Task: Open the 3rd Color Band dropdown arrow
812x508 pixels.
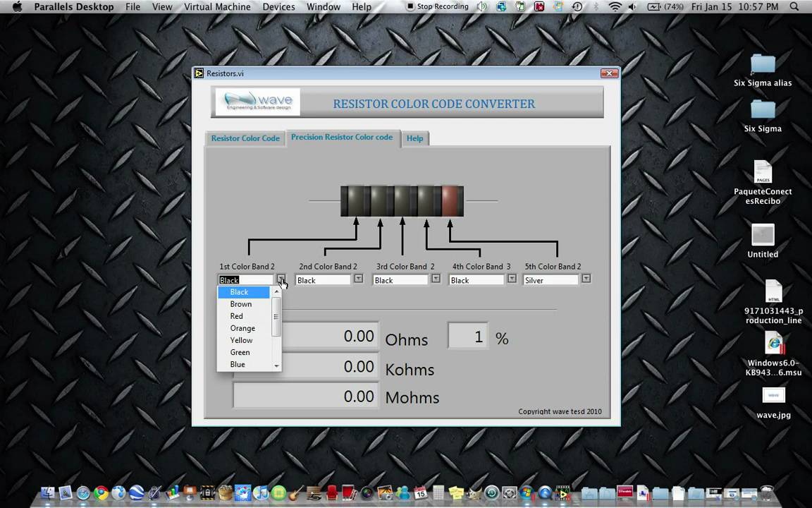Action: [436, 279]
